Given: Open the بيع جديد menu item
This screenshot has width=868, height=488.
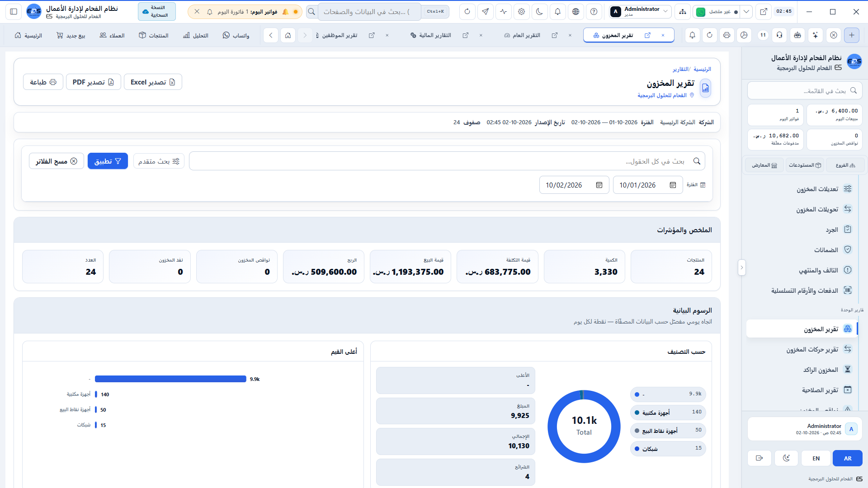Looking at the screenshot, I should 71,35.
